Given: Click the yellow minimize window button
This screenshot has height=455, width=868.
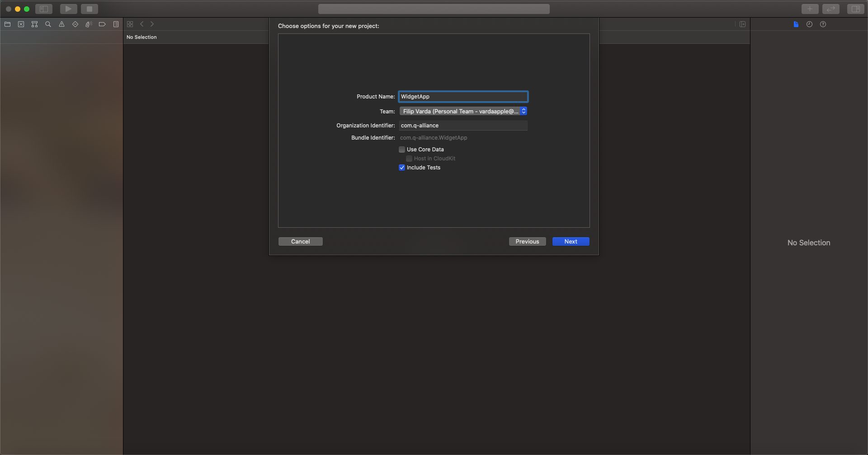Looking at the screenshot, I should tap(18, 9).
